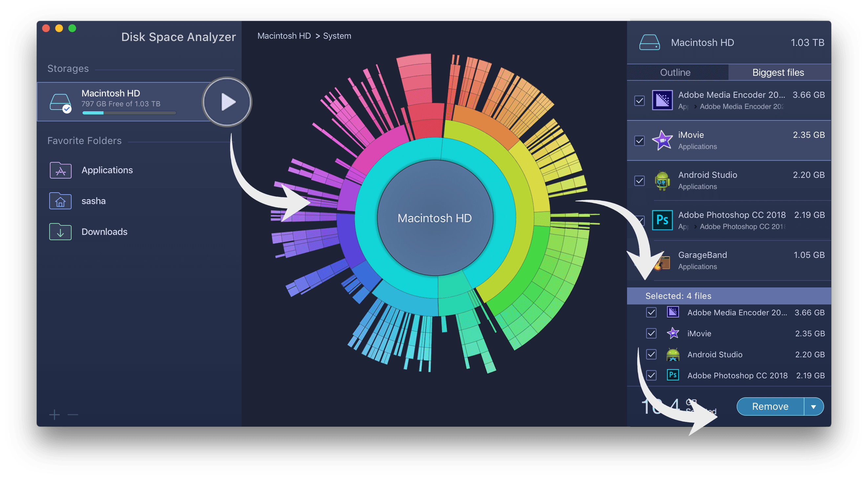Open the Applications favorite folder
The image size is (868, 479).
(107, 169)
